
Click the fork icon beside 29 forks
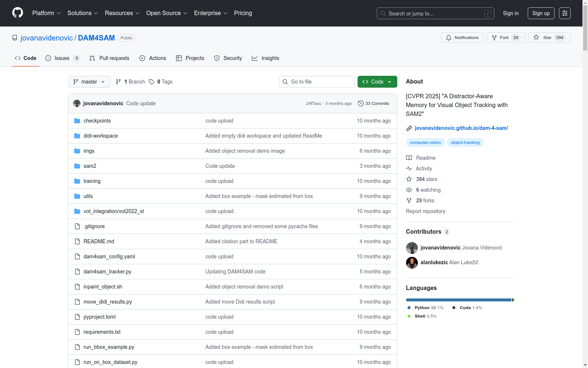409,201
